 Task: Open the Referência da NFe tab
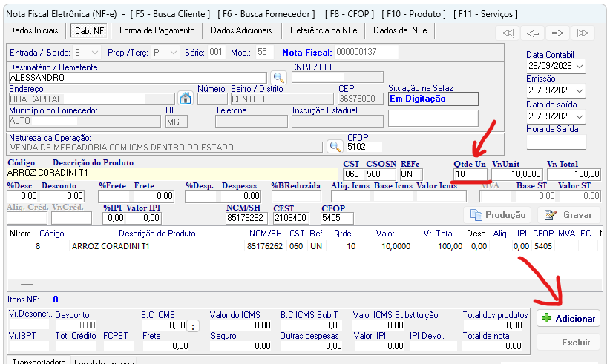(x=324, y=30)
